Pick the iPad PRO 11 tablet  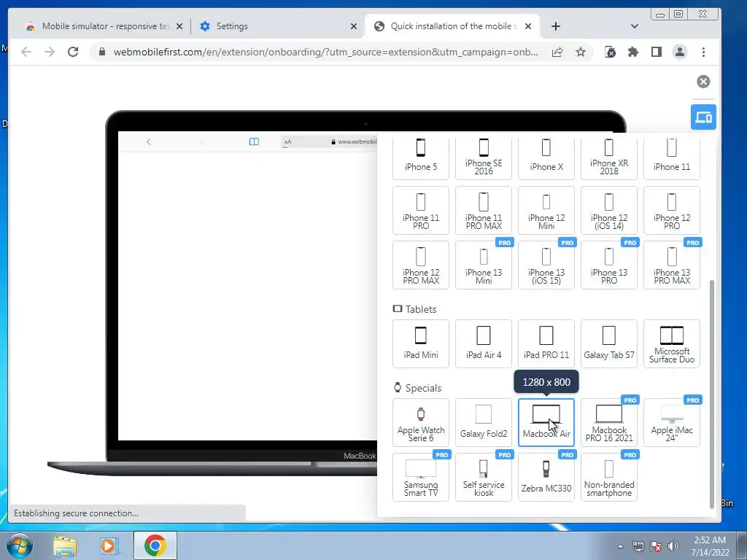[x=546, y=344]
